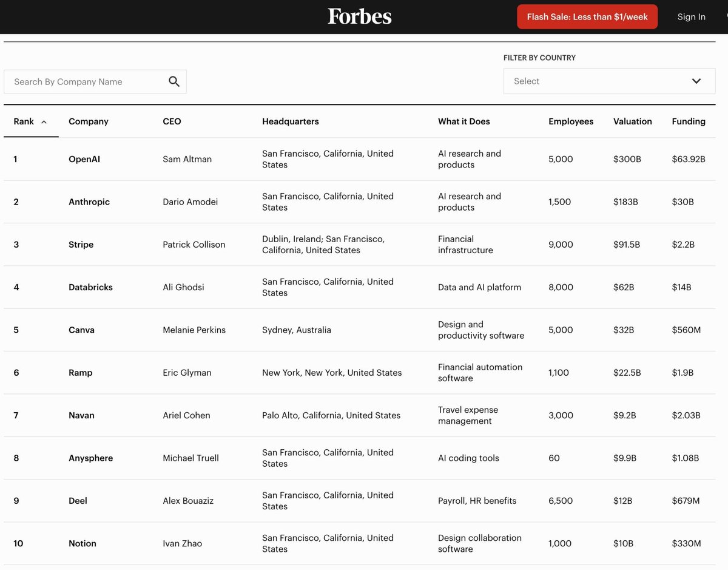Open the Flash Sale offer button
728x570 pixels.
tap(587, 17)
